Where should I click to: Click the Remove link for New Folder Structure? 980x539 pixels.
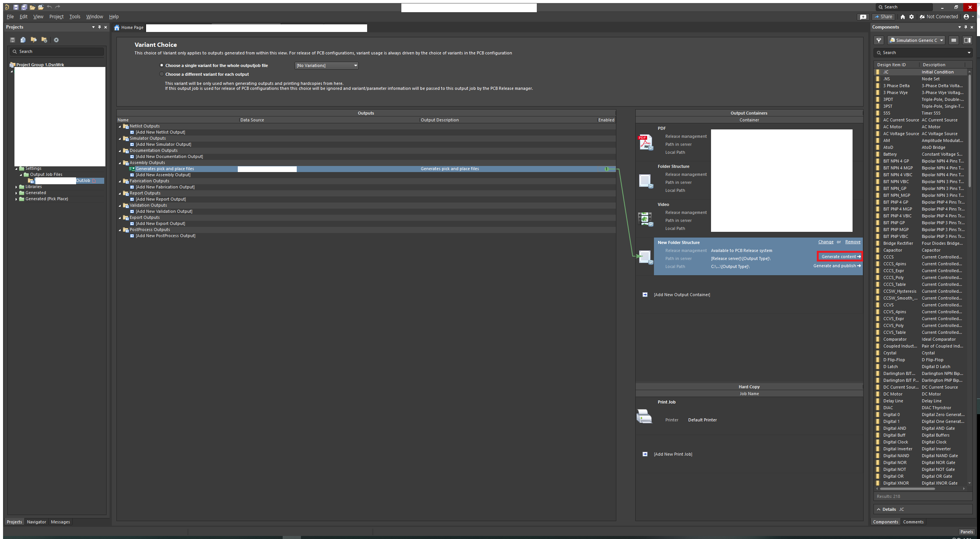(x=853, y=242)
